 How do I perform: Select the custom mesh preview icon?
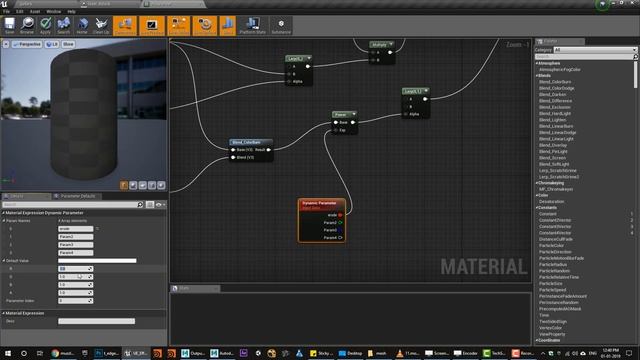click(x=161, y=185)
